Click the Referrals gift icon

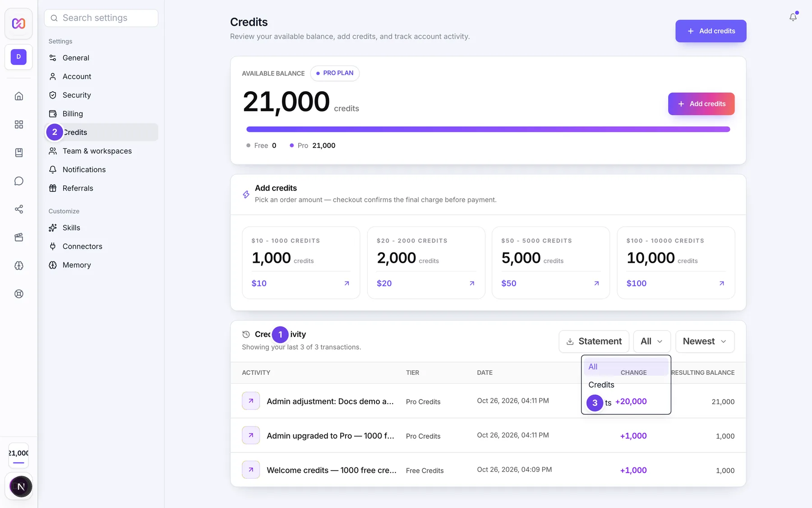coord(53,188)
